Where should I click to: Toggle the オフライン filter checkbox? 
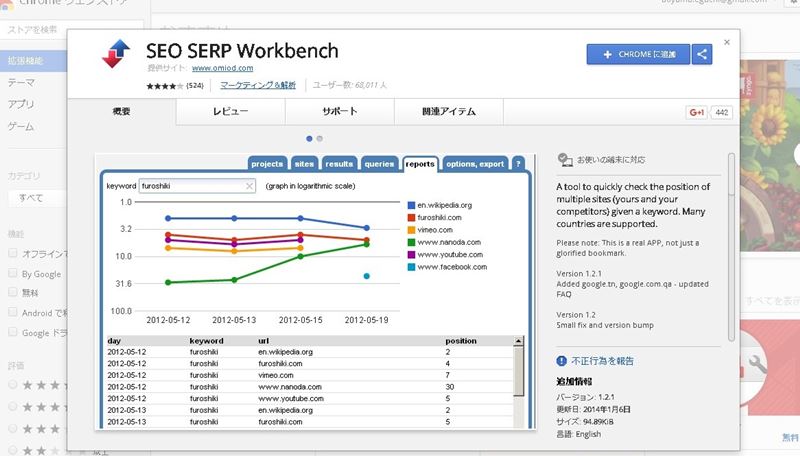pyautogui.click(x=13, y=253)
